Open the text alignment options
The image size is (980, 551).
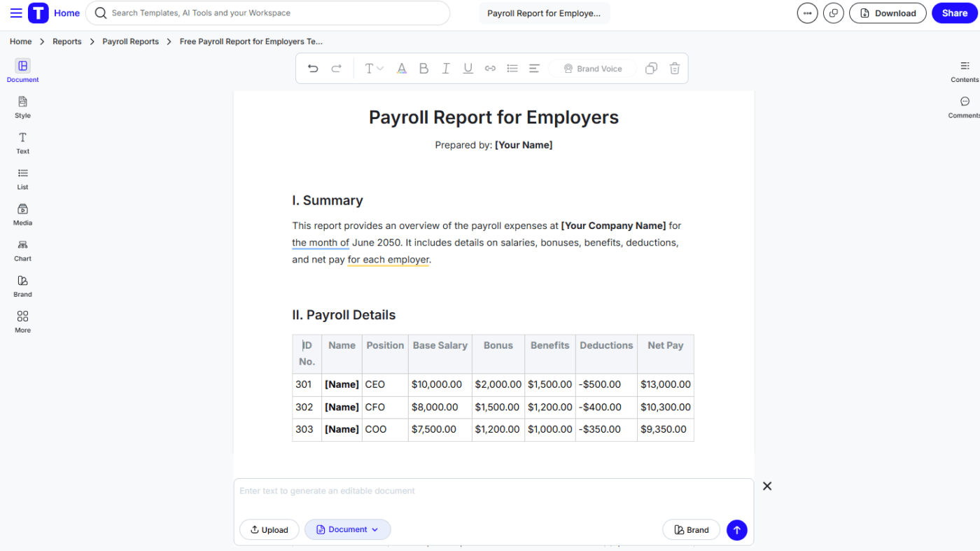(533, 68)
